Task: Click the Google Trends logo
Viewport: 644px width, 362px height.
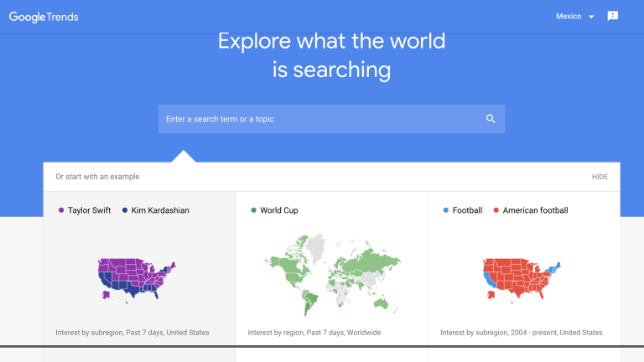Action: point(44,17)
